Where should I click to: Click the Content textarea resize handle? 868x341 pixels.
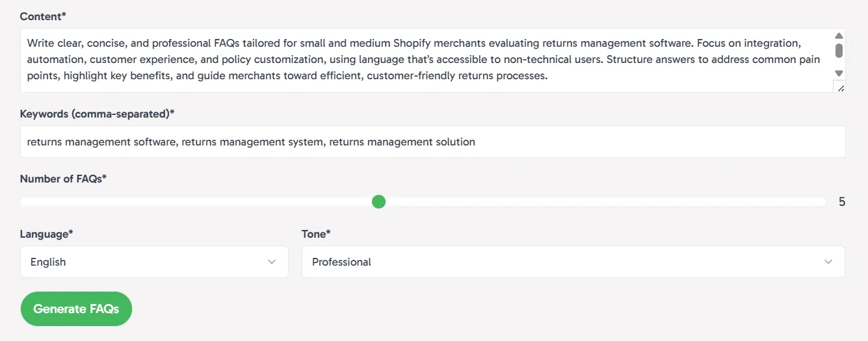[839, 88]
